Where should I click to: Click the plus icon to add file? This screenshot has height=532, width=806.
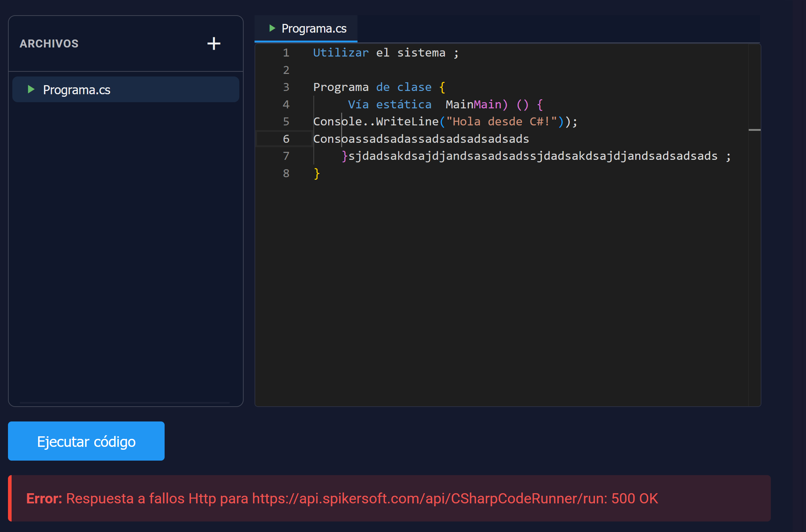coord(214,43)
